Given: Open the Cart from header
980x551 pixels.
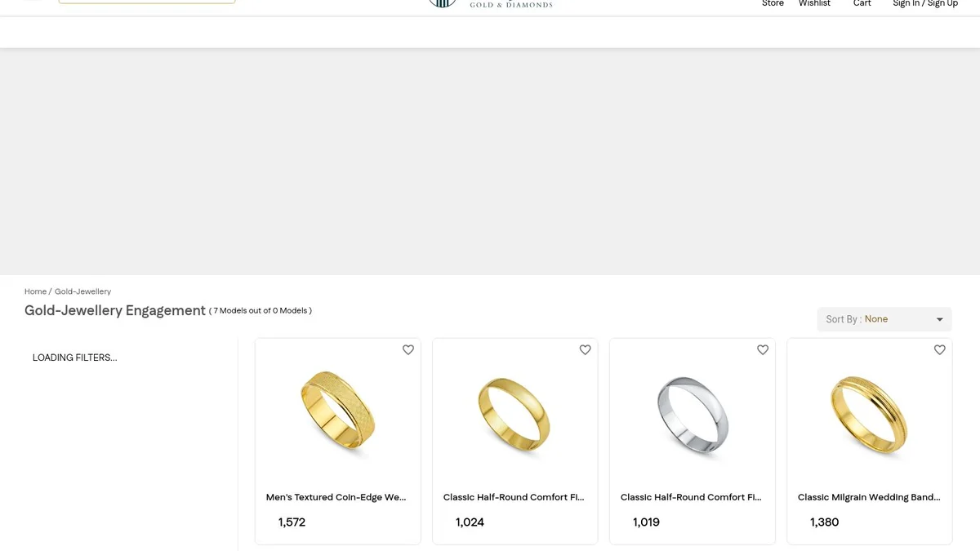Looking at the screenshot, I should (862, 4).
